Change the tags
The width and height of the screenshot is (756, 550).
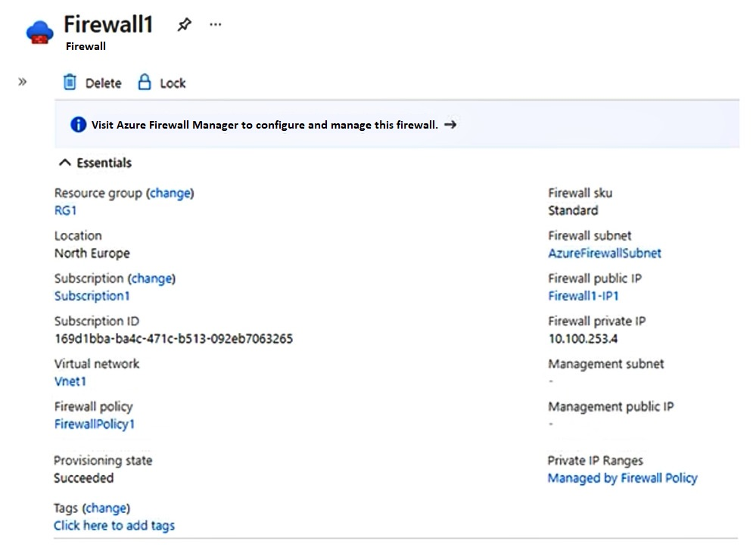106,508
